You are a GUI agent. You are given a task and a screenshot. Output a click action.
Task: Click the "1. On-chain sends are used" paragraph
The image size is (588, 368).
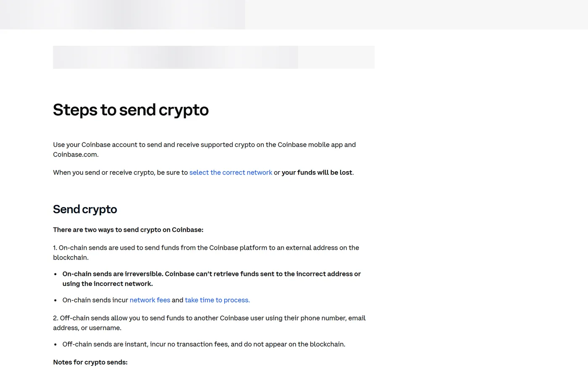206,252
